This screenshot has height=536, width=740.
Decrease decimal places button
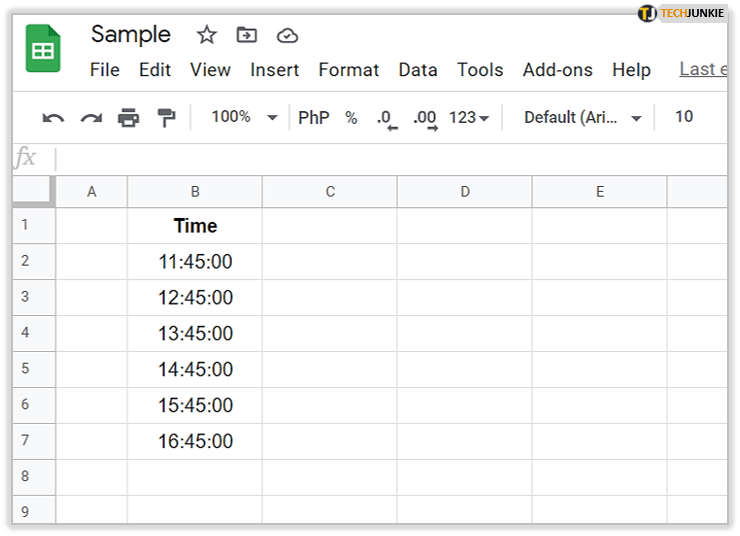coord(386,118)
